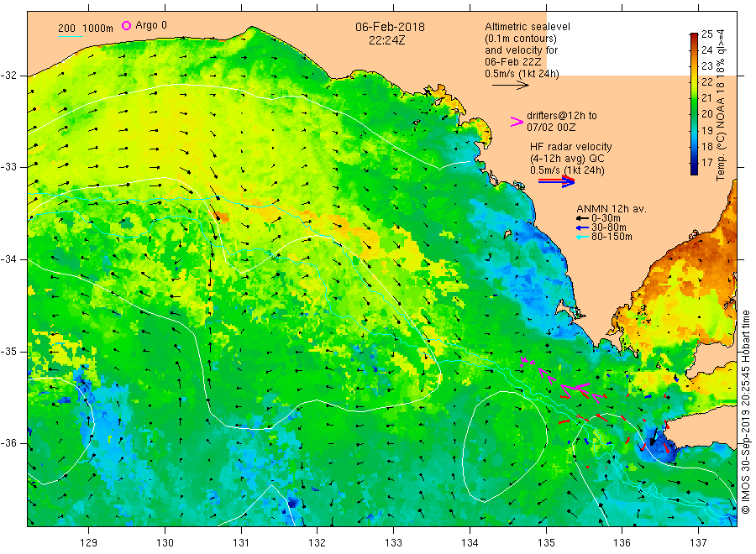Click the (0.1m contours) text

pos(521,39)
